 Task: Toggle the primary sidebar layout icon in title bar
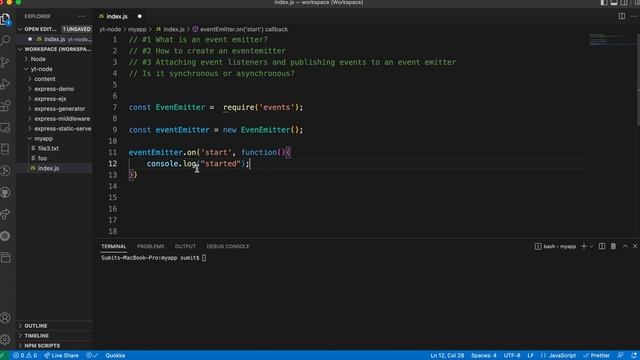[x=604, y=2]
